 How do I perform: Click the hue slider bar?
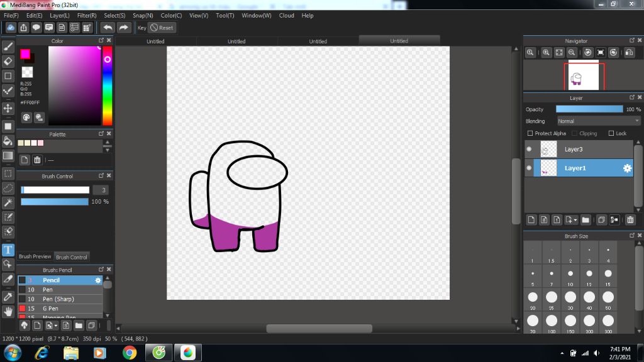(x=107, y=85)
